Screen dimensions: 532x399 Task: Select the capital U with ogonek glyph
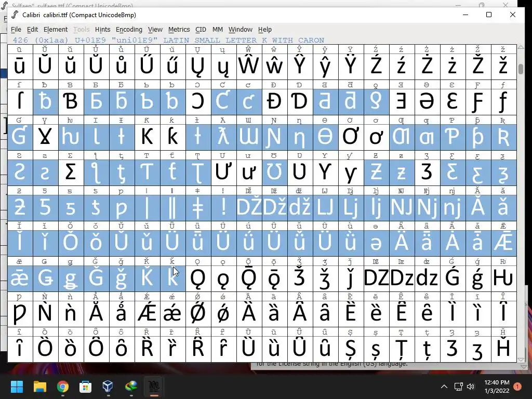tap(198, 66)
